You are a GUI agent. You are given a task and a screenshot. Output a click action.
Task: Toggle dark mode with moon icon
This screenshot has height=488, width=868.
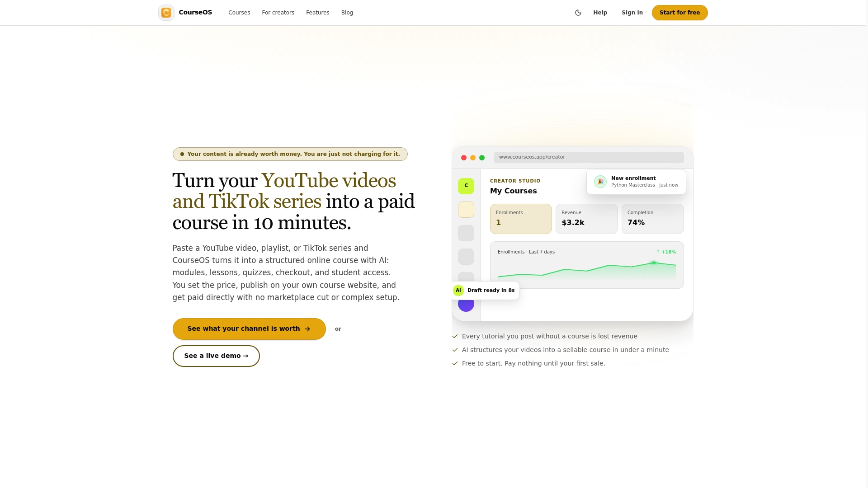578,13
